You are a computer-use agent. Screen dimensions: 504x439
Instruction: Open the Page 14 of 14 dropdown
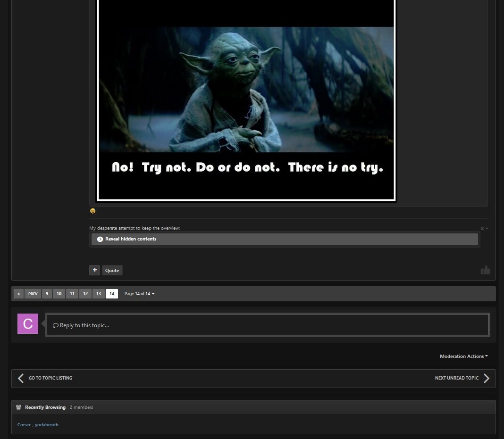tap(140, 293)
